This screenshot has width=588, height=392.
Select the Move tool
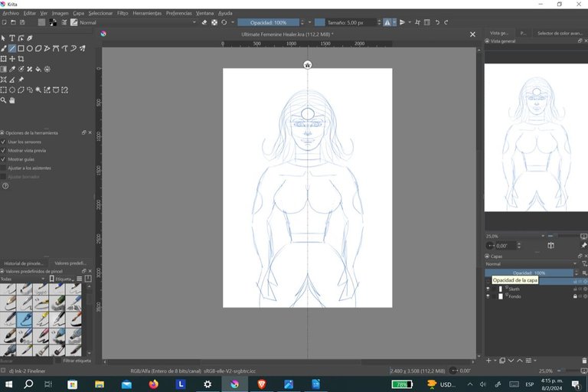pyautogui.click(x=12, y=59)
